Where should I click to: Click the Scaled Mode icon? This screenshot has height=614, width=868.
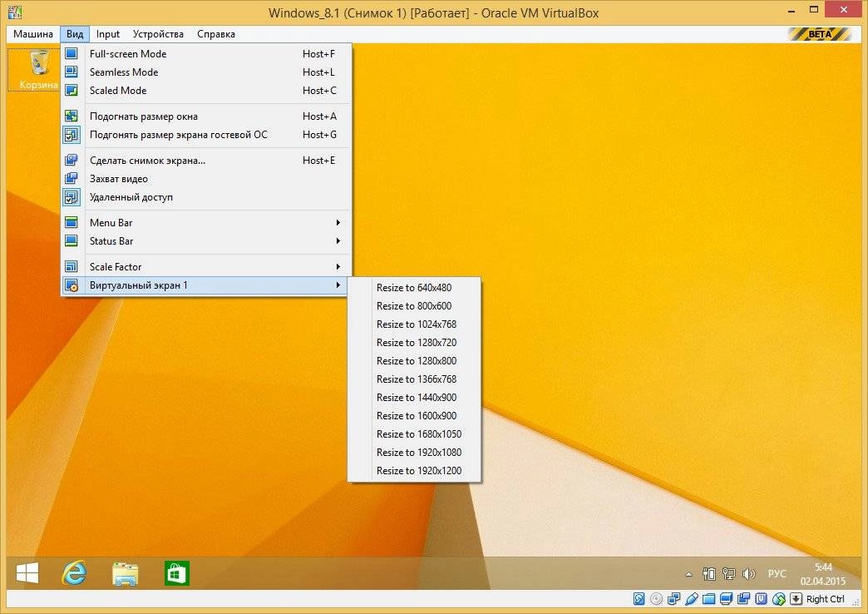72,91
